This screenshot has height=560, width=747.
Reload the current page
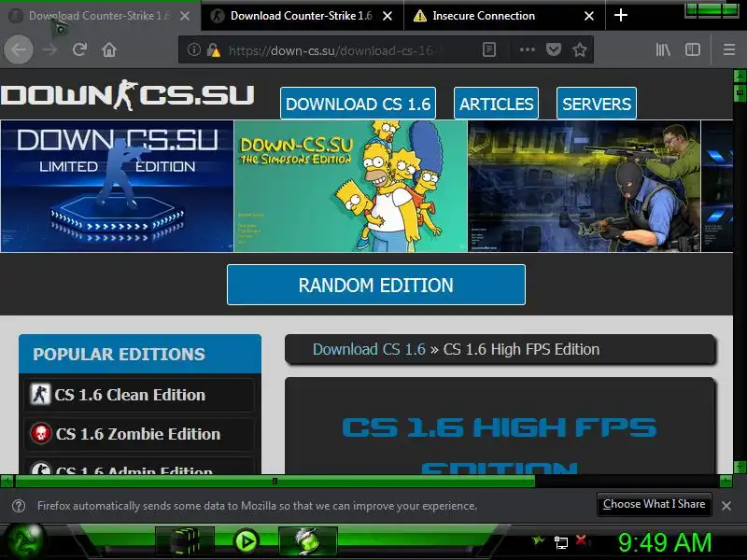pos(79,49)
